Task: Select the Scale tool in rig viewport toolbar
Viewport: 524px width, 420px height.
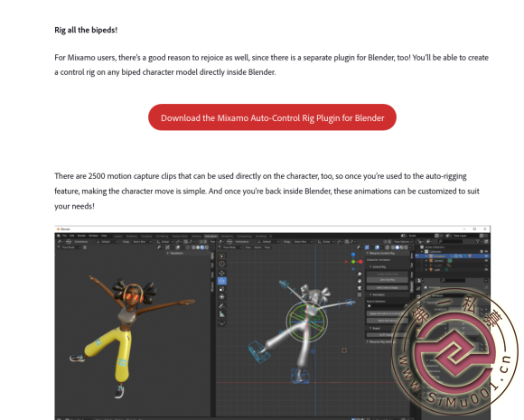Action: [221, 289]
